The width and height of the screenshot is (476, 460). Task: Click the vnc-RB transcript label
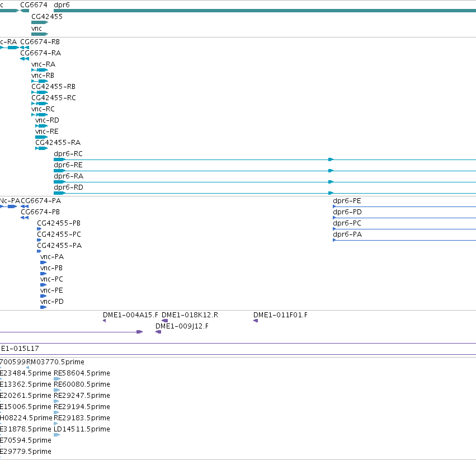[43, 76]
